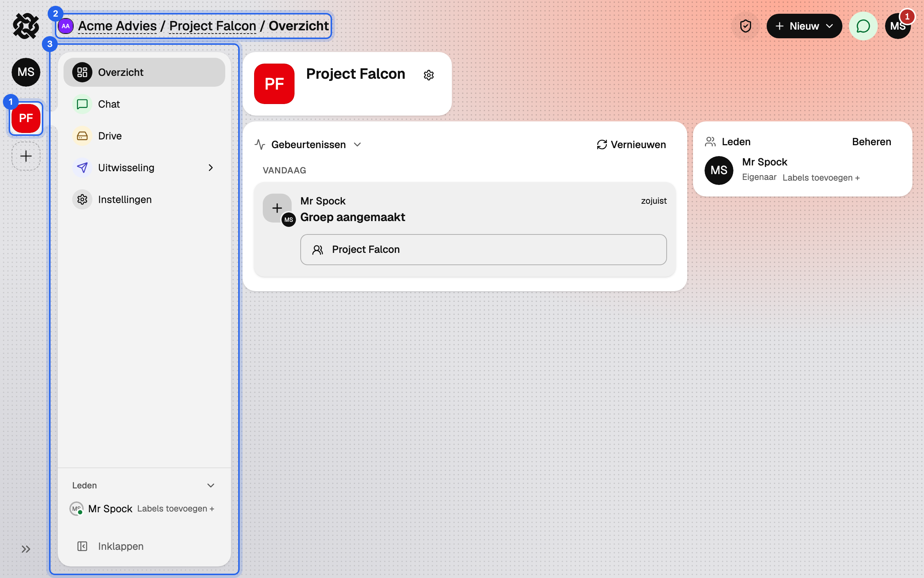The height and width of the screenshot is (578, 924).
Task: Click the Groep aangemaakt event title
Action: (352, 217)
